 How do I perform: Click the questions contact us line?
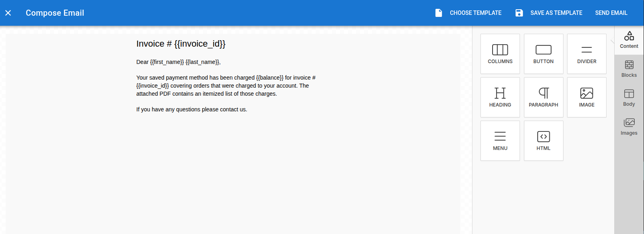click(192, 109)
